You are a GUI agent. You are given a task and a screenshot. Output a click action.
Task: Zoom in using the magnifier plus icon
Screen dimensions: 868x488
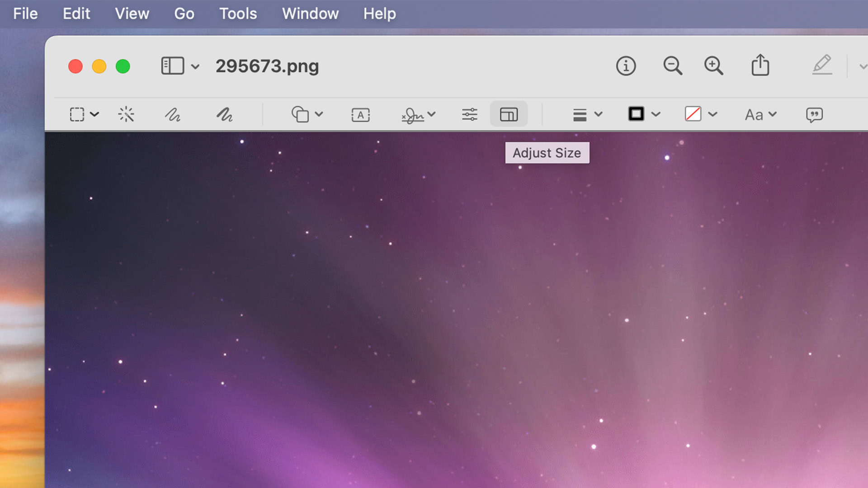[713, 66]
